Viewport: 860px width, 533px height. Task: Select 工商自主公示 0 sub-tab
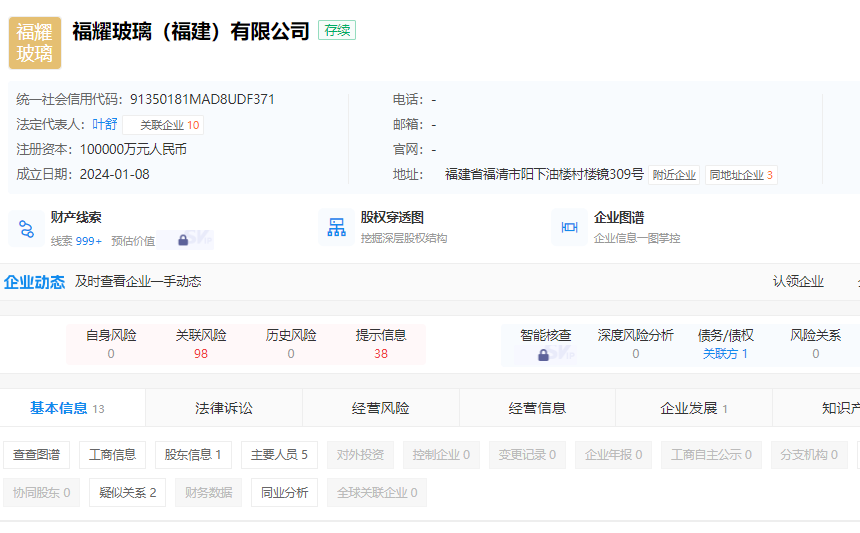pos(711,455)
